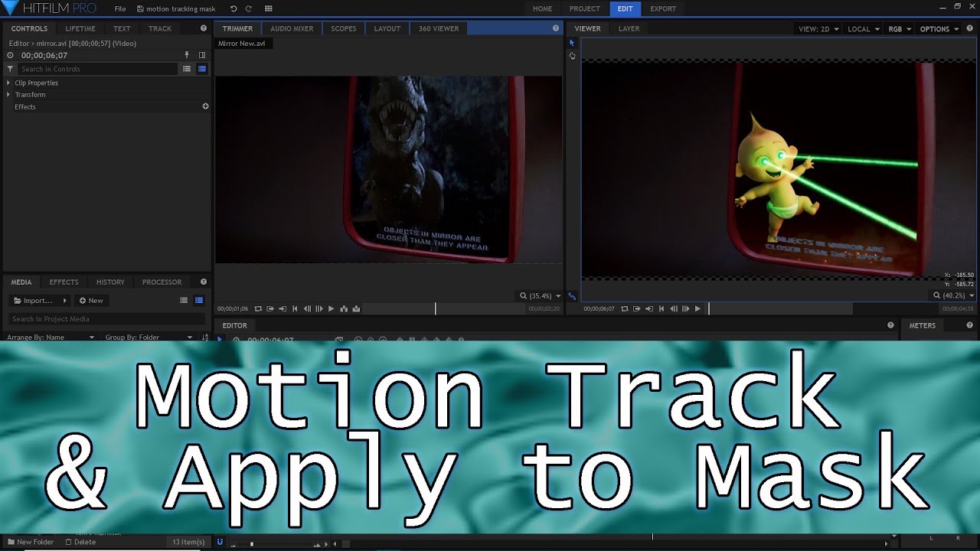The width and height of the screenshot is (980, 551).
Task: Jump to start in Viewer
Action: click(661, 308)
